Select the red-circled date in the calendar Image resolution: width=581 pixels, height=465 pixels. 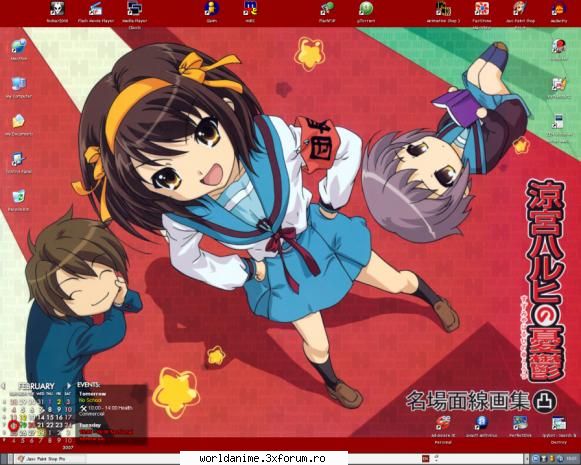pos(14,425)
